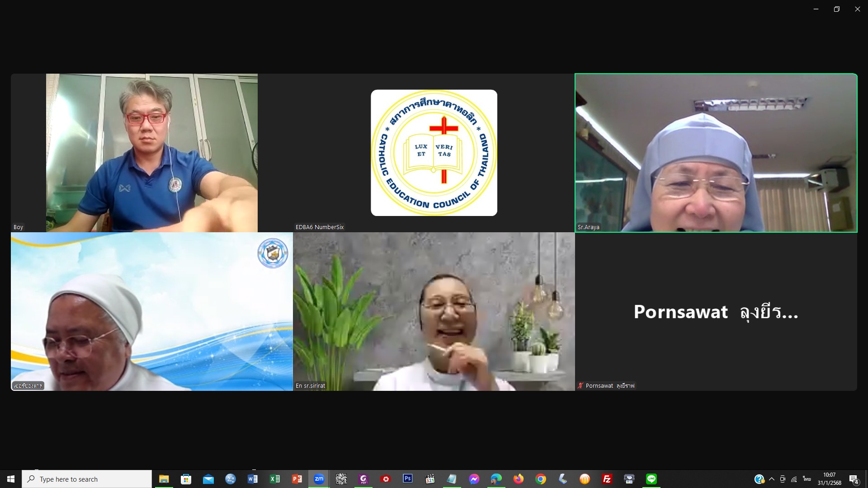868x488 pixels.
Task: Click the Boy name label
Action: click(x=18, y=227)
